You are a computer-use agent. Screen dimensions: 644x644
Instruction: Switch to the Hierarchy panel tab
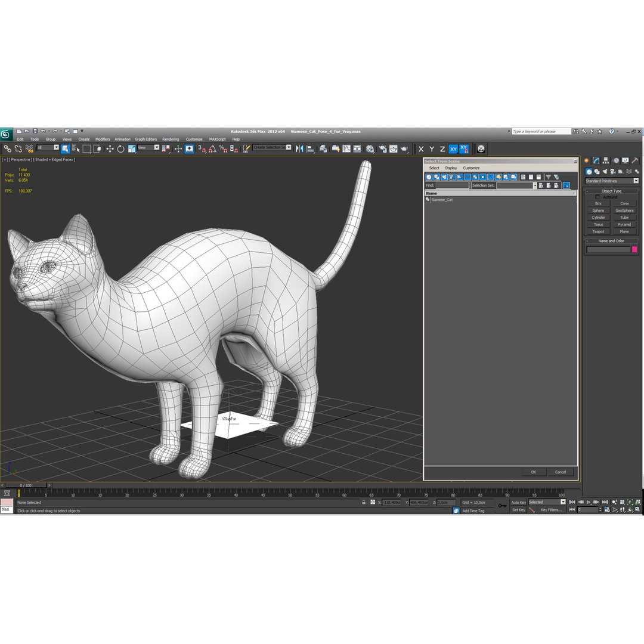click(606, 160)
